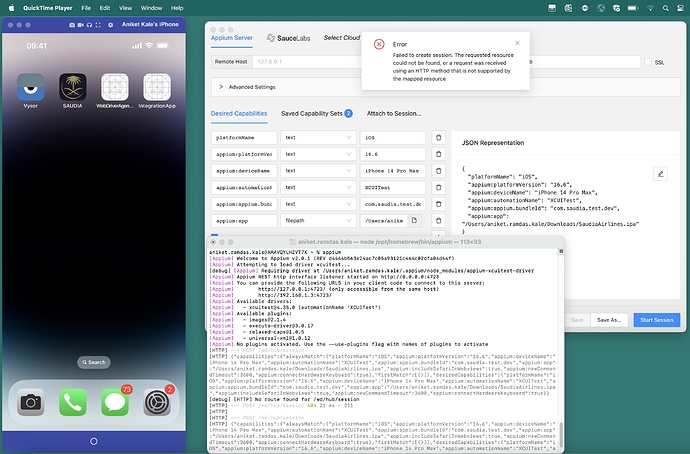690x454 pixels.
Task: Click the Vysor eye icon in menu bar
Action: tap(584, 8)
